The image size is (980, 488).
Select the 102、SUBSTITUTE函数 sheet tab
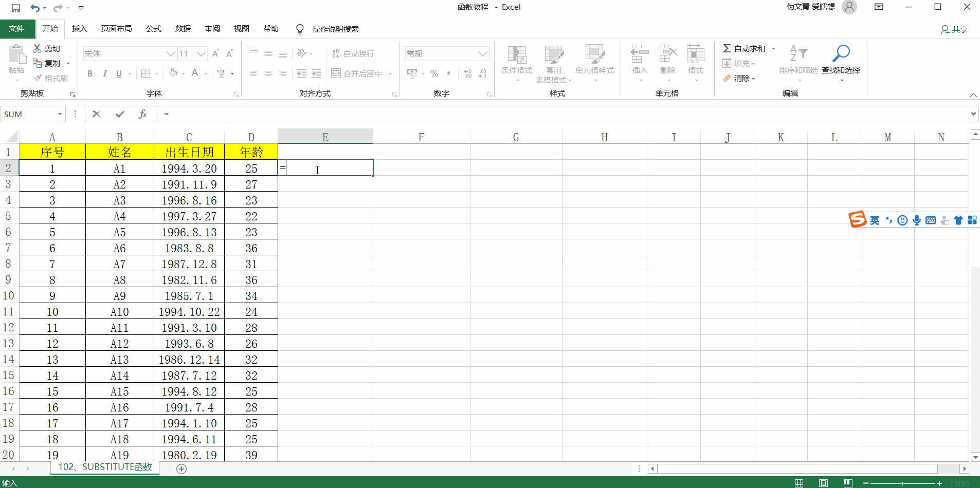click(x=105, y=467)
